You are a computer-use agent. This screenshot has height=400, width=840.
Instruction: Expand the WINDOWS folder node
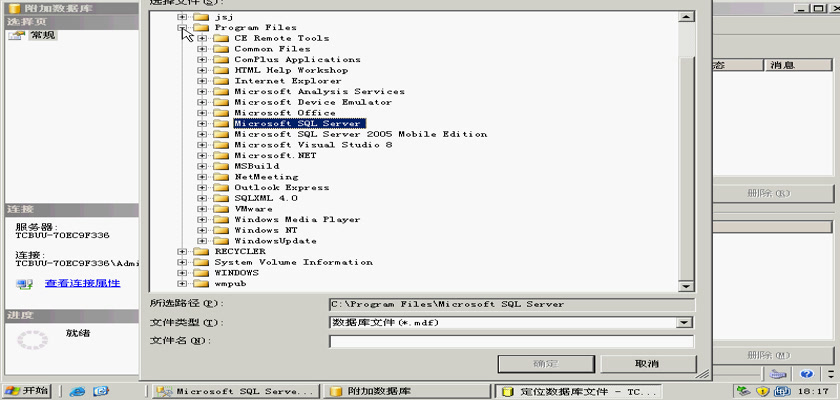tap(183, 273)
